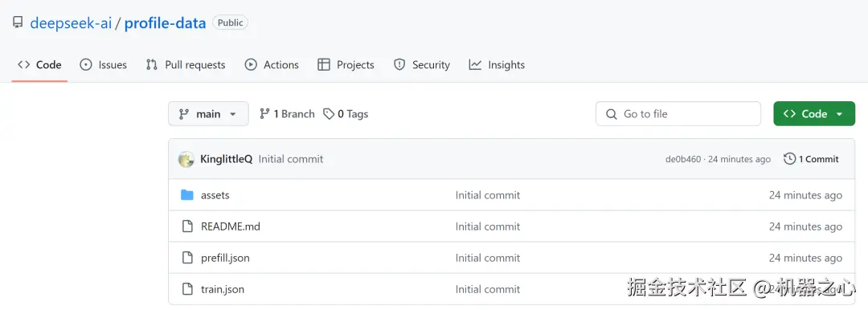
Task: Expand the green Code dropdown
Action: pyautogui.click(x=813, y=113)
